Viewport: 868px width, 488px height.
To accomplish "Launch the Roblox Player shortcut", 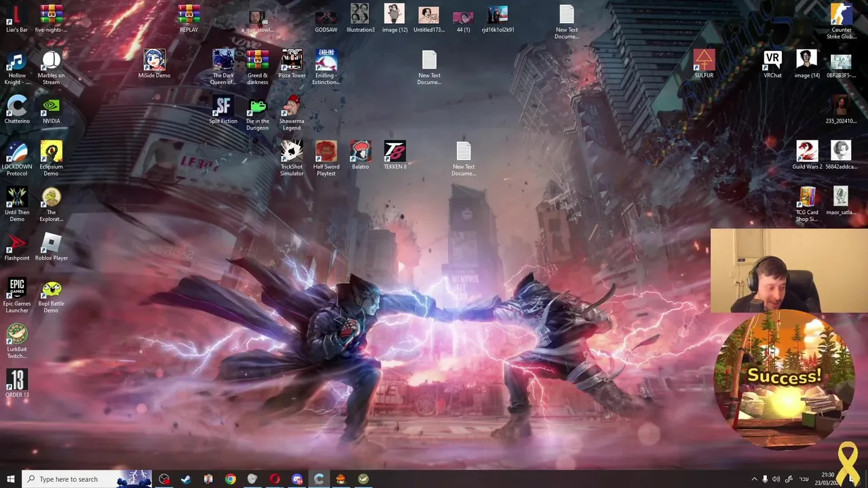I will pos(52,246).
